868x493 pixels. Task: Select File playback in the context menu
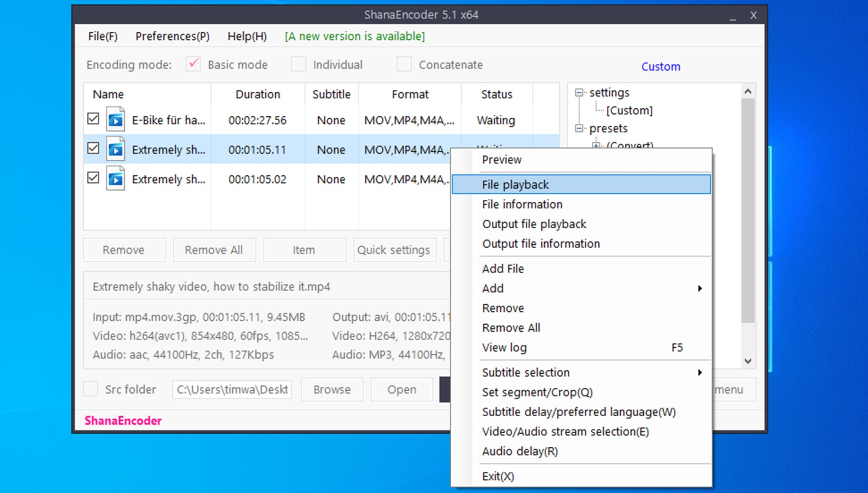point(515,185)
